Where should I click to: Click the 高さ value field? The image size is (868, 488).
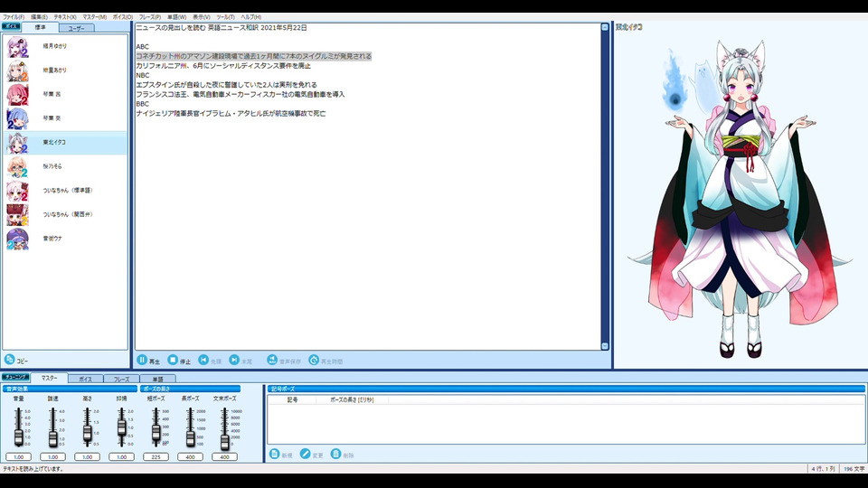tap(88, 457)
